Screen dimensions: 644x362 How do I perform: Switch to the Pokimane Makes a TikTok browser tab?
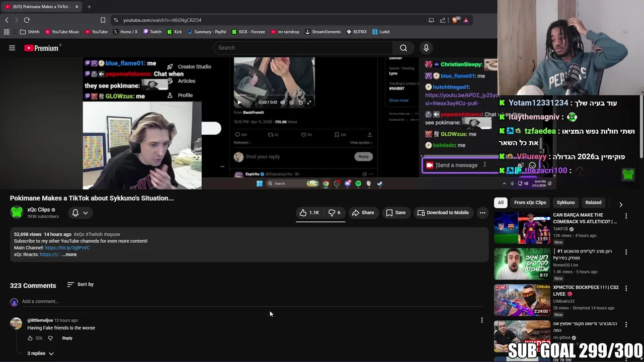pyautogui.click(x=40, y=7)
